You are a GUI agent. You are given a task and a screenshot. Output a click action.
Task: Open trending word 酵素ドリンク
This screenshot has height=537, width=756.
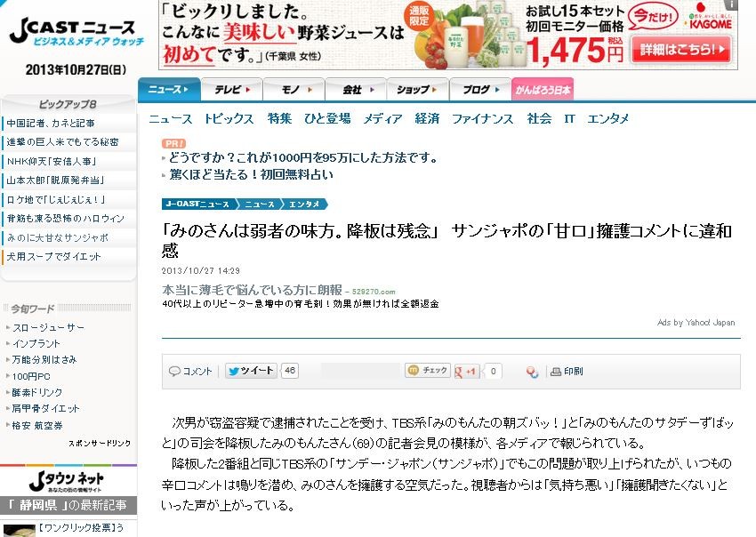point(37,392)
